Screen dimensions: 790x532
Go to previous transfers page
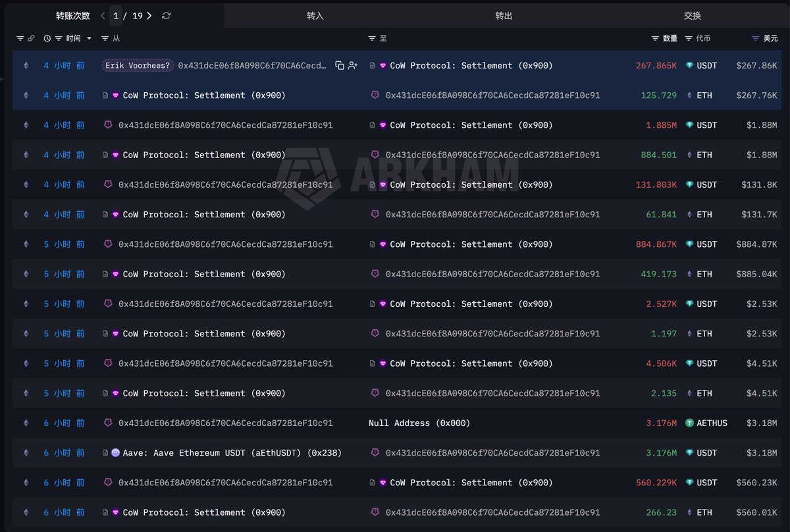click(x=103, y=15)
